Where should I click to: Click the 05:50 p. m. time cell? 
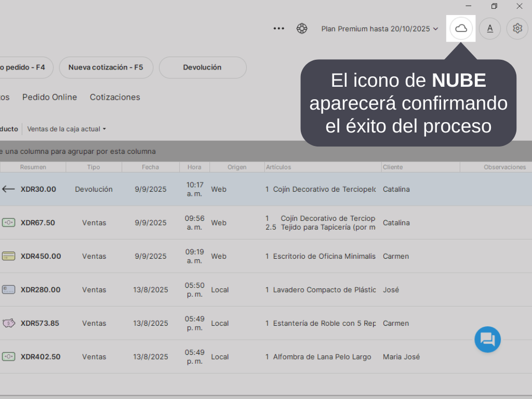point(195,290)
